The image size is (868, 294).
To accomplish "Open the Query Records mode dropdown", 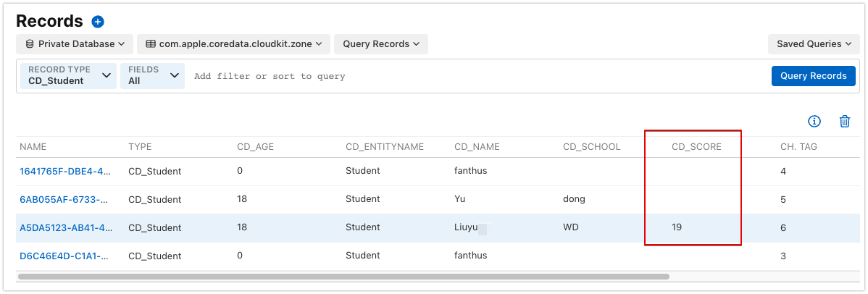I will (380, 44).
